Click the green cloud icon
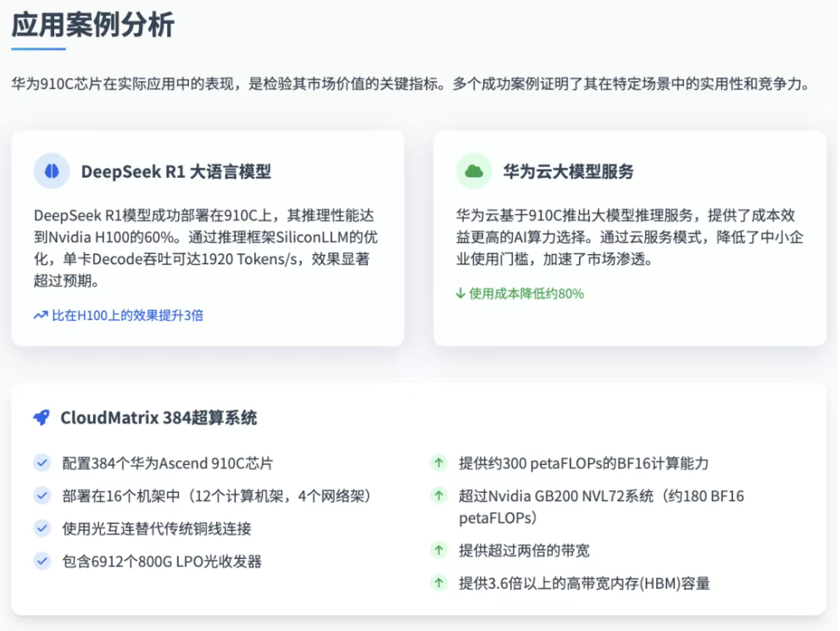The width and height of the screenshot is (840, 631). point(474,171)
